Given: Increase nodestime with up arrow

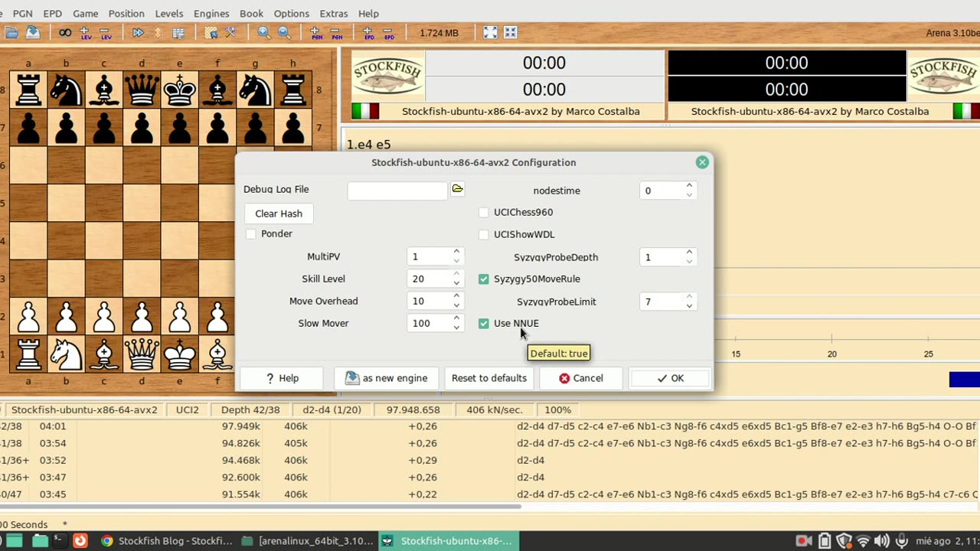Looking at the screenshot, I should tap(689, 185).
